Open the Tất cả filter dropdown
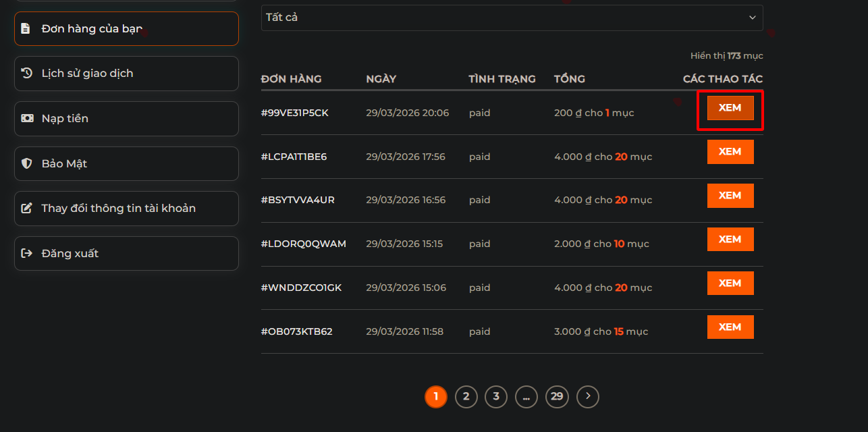The height and width of the screenshot is (432, 868). pyautogui.click(x=511, y=18)
